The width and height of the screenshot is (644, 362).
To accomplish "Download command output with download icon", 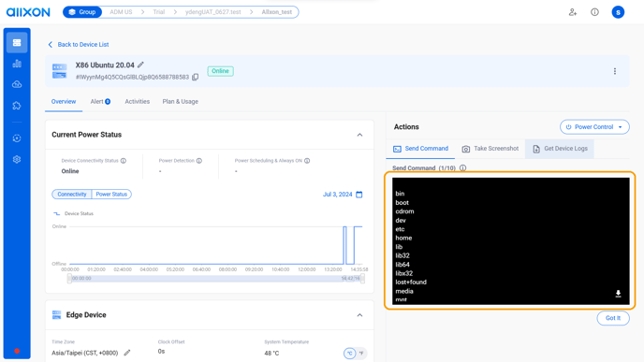I will 618,294.
